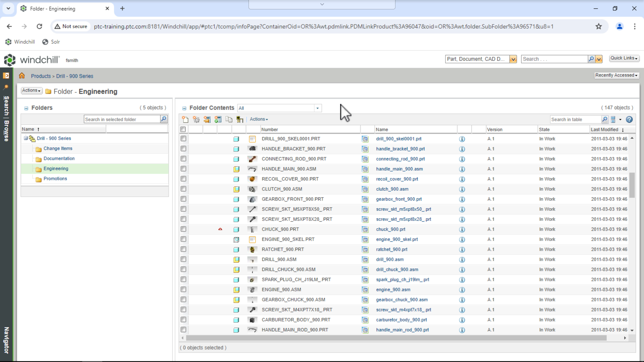Click the table view settings icon
This screenshot has height=362, width=644.
pyautogui.click(x=613, y=119)
